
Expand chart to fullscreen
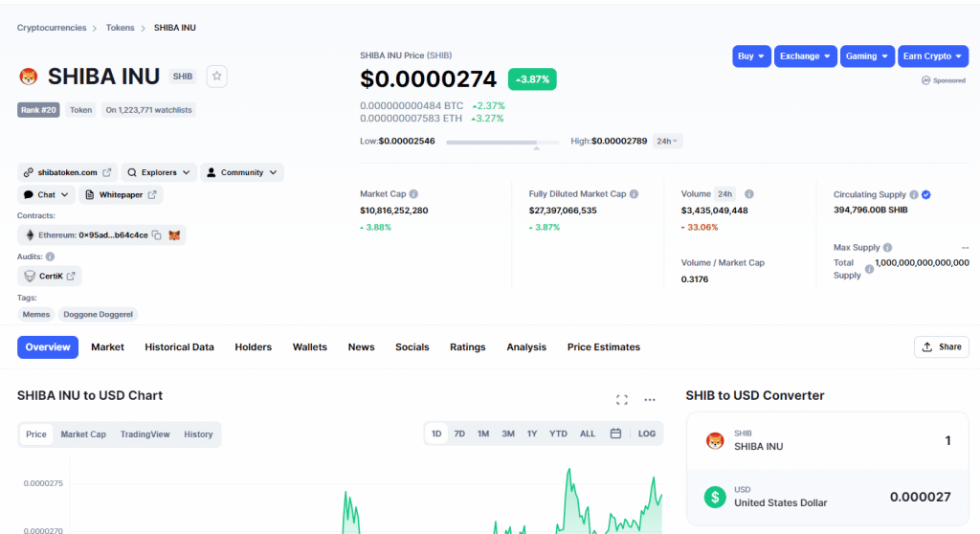tap(622, 400)
